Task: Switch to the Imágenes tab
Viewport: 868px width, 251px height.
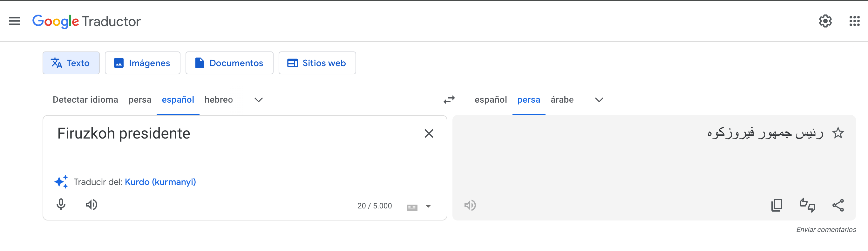Action: pos(143,63)
